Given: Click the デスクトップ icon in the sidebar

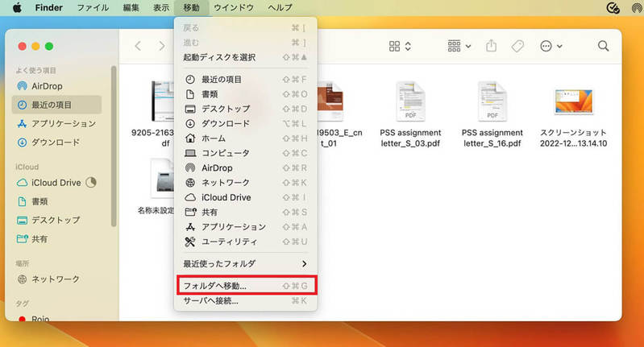Looking at the screenshot, I should click(x=23, y=221).
